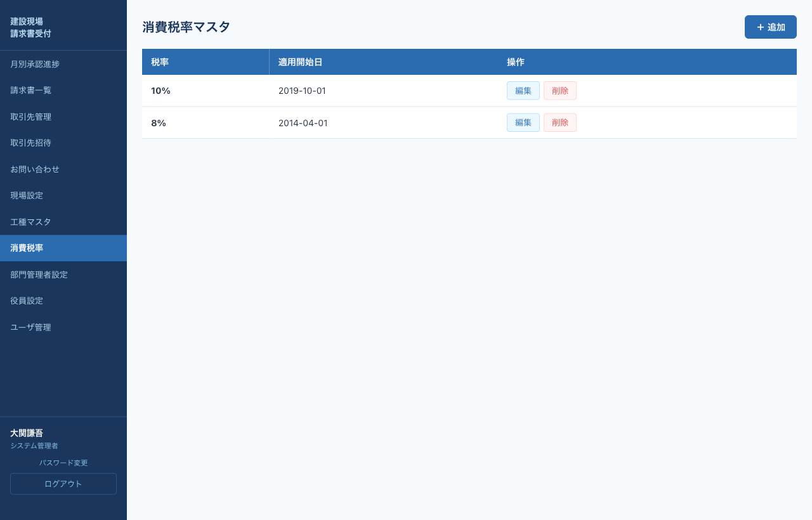Viewport: 812px width, 520px height.
Task: Click the 操作 column header
Action: click(x=647, y=62)
